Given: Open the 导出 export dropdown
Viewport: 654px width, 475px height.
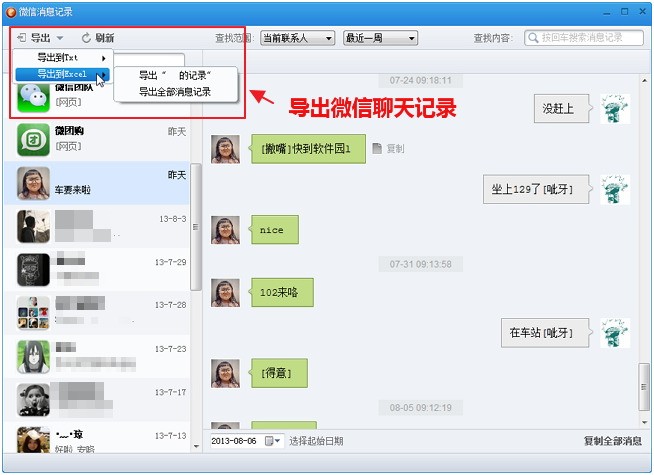Looking at the screenshot, I should pyautogui.click(x=40, y=38).
